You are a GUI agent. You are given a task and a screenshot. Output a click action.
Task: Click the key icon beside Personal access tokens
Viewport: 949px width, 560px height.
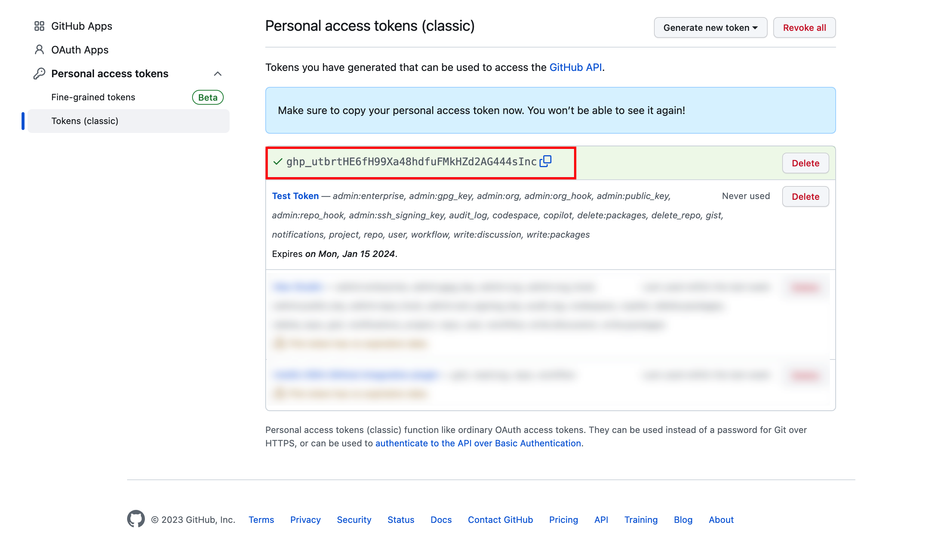39,73
